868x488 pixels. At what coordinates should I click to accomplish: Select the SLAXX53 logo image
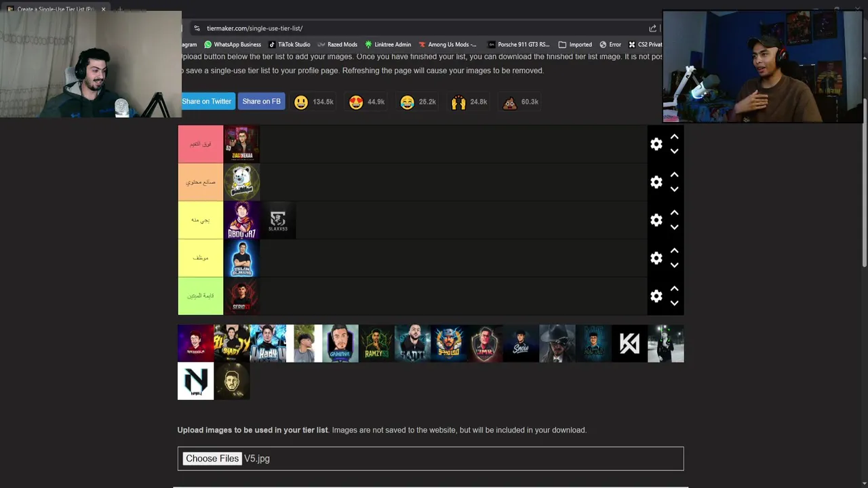278,220
